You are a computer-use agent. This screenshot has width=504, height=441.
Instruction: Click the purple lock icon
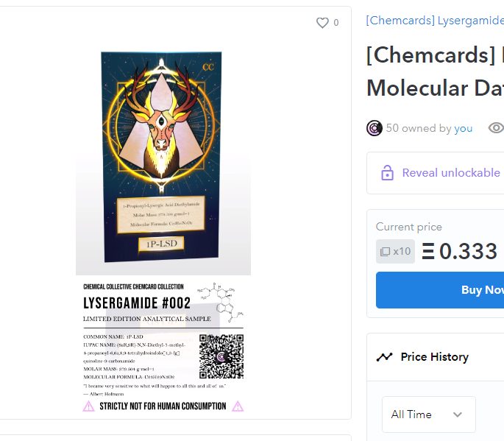coord(387,173)
